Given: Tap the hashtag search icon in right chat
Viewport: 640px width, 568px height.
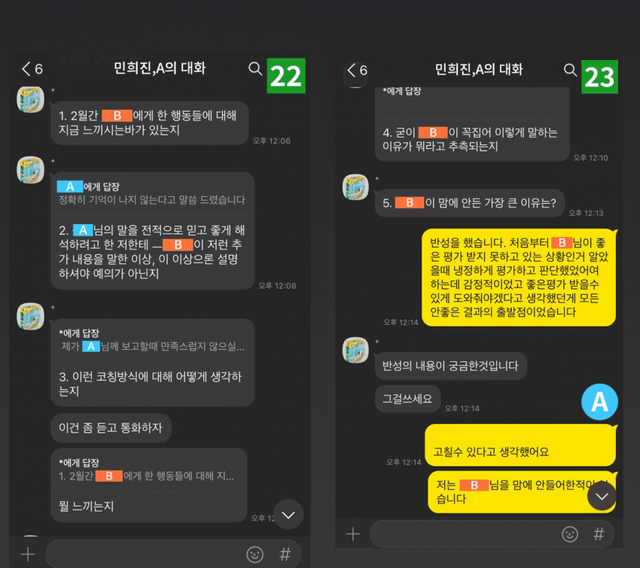Looking at the screenshot, I should 598,534.
